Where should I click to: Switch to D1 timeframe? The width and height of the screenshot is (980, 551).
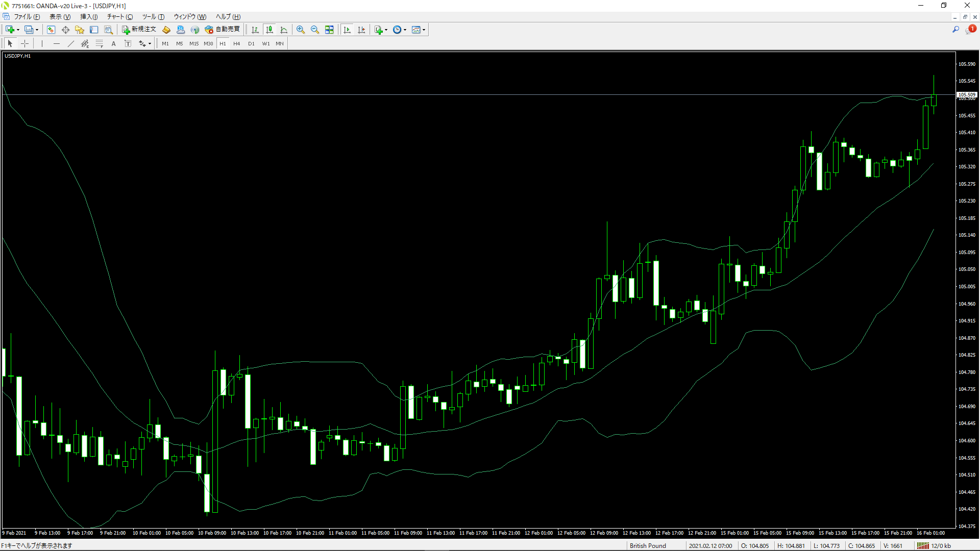tap(251, 43)
